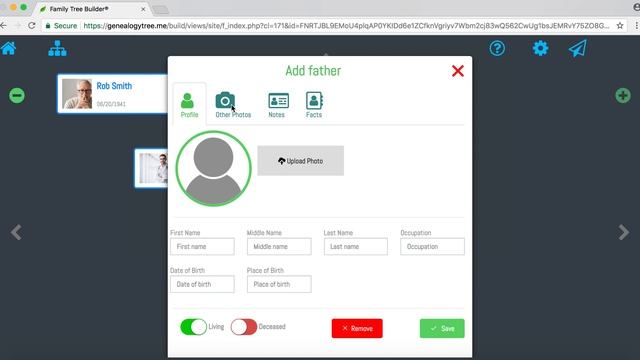Switch to the Facts tab
The image size is (640, 360).
pos(314,105)
